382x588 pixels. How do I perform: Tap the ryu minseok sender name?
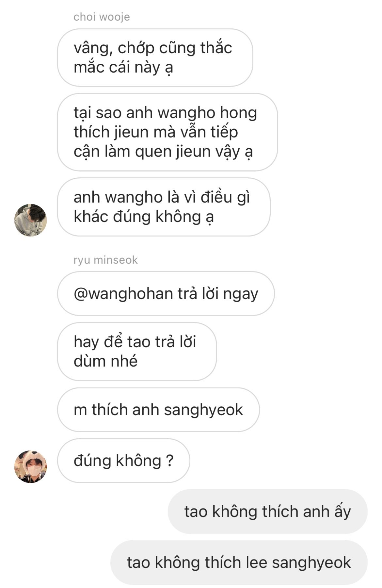tap(105, 260)
